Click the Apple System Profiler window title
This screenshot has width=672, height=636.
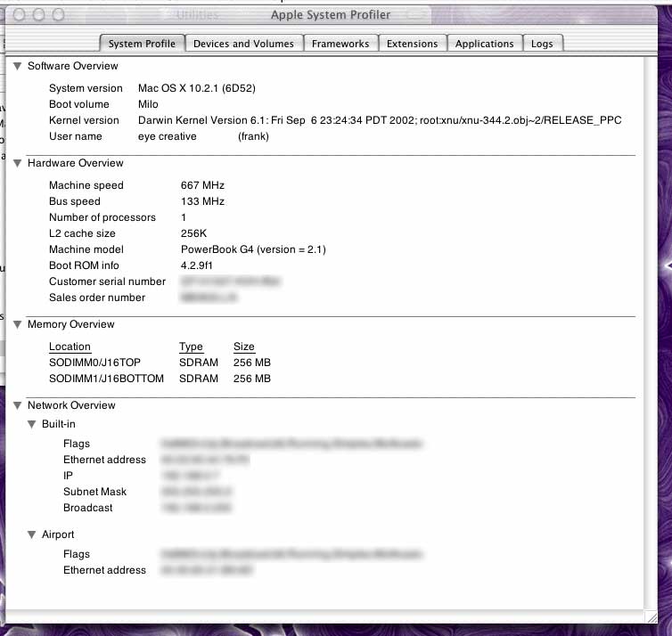tap(331, 15)
